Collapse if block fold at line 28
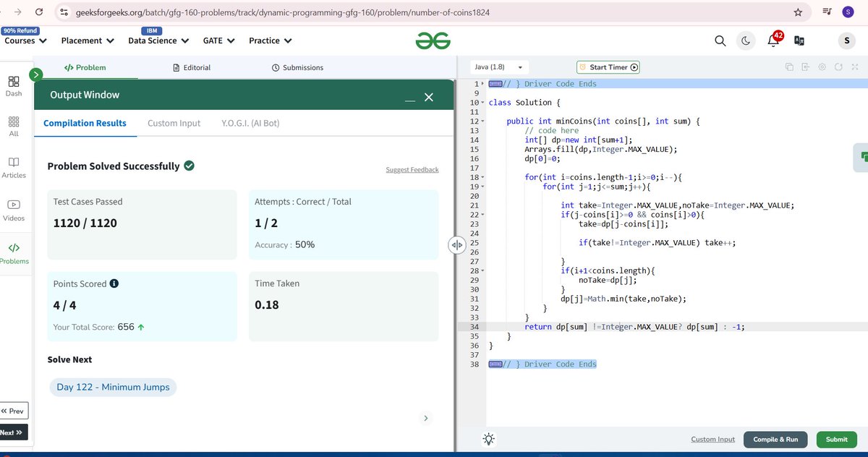Image resolution: width=868 pixels, height=457 pixels. click(483, 270)
